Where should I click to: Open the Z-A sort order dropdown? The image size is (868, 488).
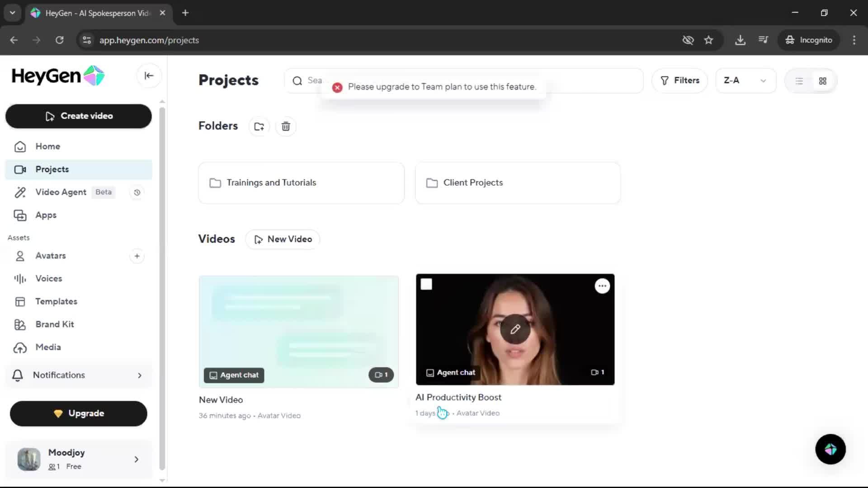pyautogui.click(x=745, y=80)
